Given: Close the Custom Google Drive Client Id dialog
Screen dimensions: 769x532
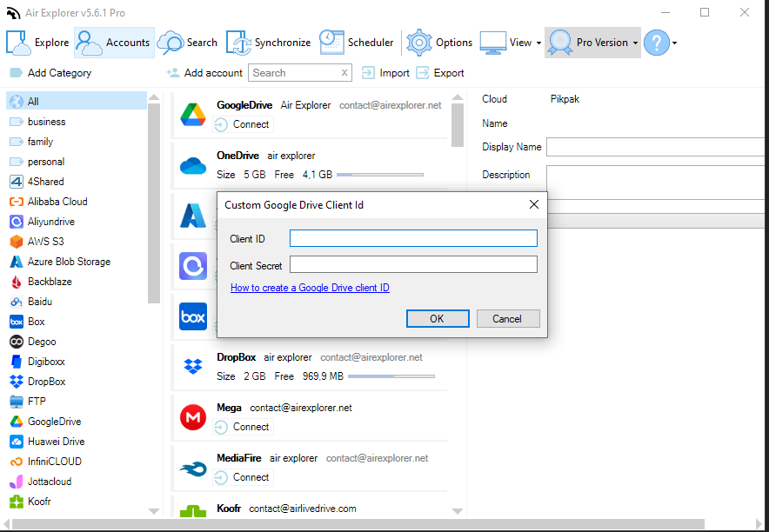Looking at the screenshot, I should tap(534, 204).
